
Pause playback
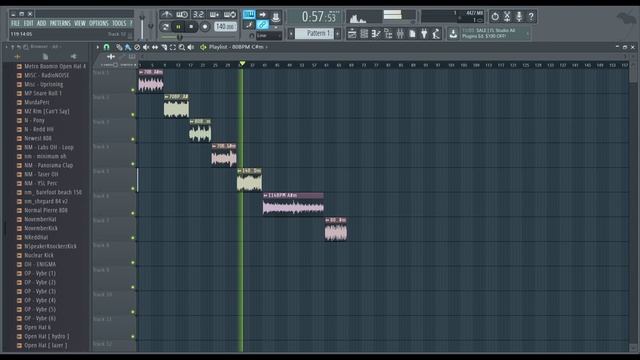coord(178,27)
